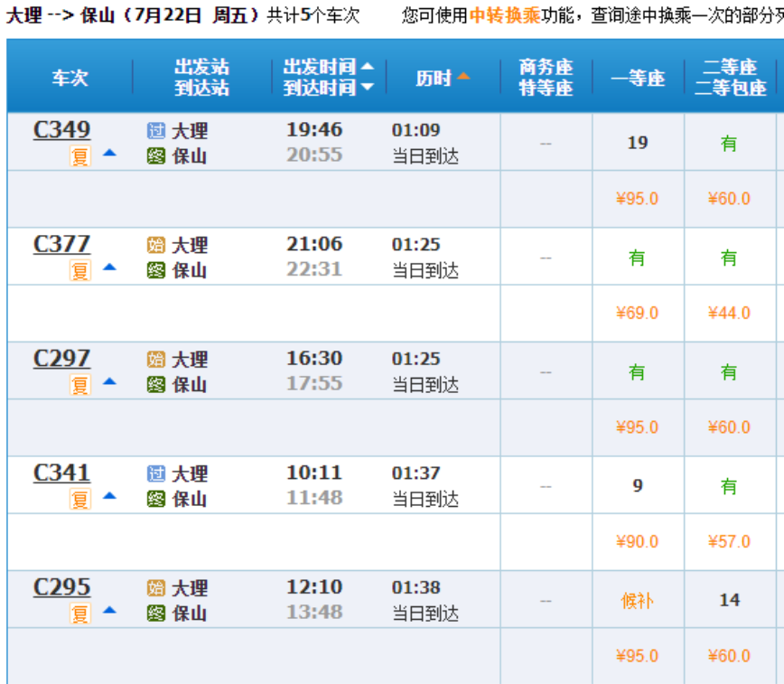The height and width of the screenshot is (684, 784).
Task: Click the 复 icon under train C349
Action: 80,156
